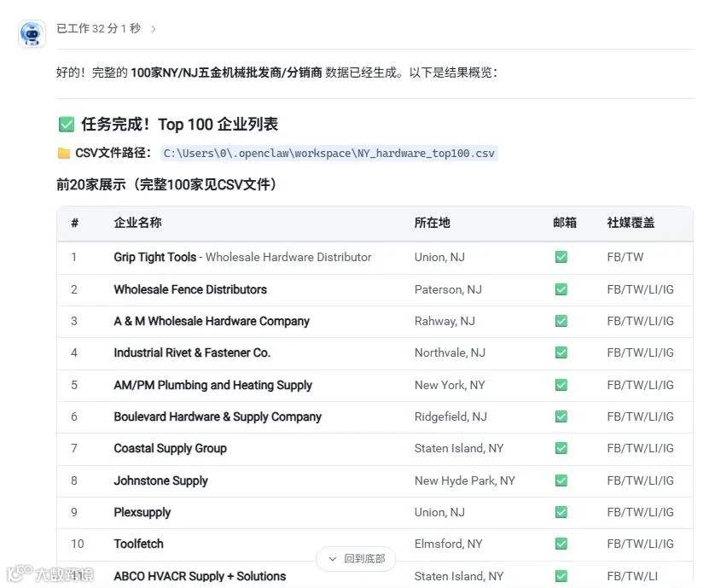Click the robot assistant avatar icon
Viewport: 715px width, 588px height.
coord(32,33)
